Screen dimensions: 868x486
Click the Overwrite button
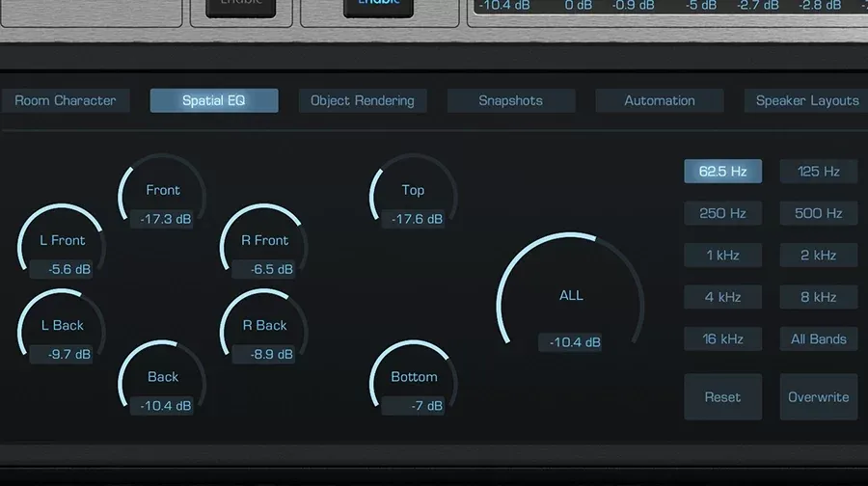point(819,397)
